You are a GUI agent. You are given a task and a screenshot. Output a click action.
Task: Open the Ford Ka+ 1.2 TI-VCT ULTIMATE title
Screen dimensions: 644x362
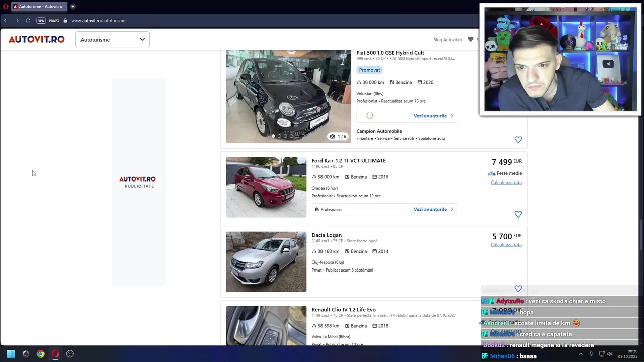click(349, 161)
